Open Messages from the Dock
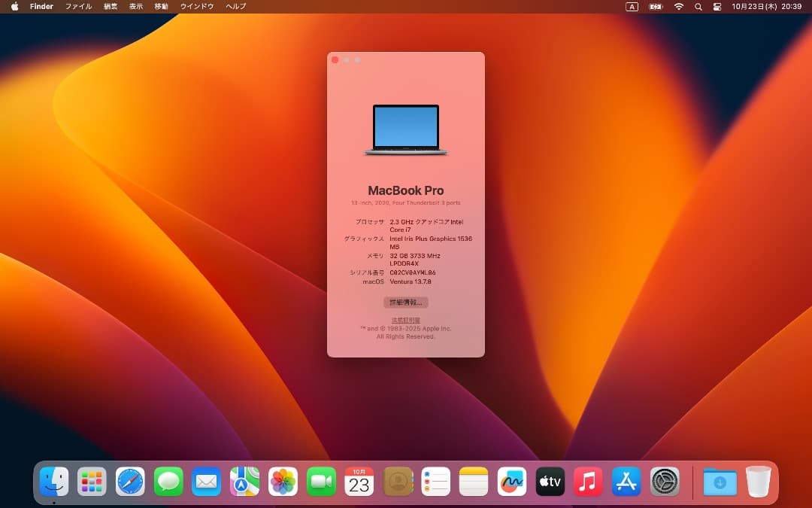Viewport: 812px width, 508px height. point(168,481)
